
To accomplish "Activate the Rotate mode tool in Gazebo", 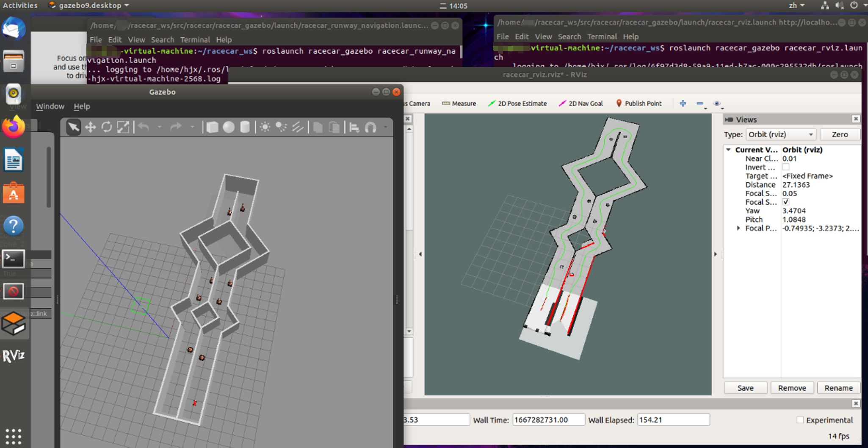I will (107, 127).
